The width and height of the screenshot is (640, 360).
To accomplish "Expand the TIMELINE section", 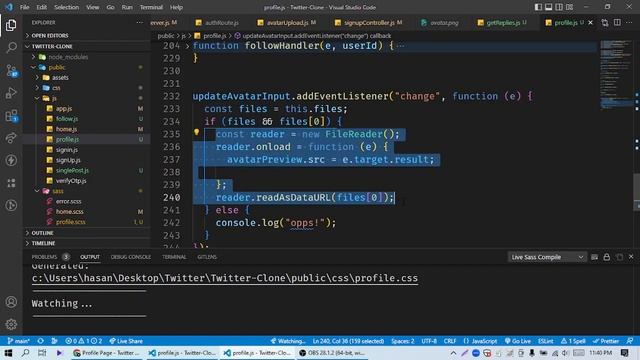I will tap(87, 243).
